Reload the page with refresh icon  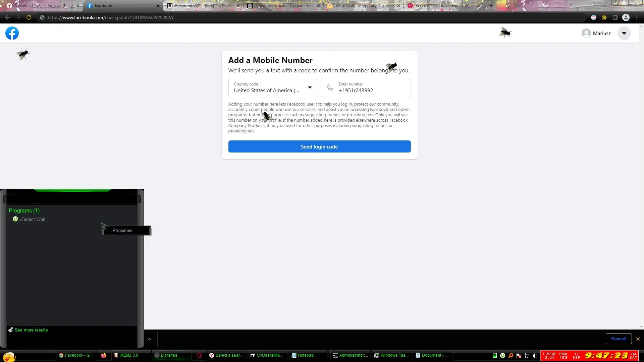pos(29,17)
